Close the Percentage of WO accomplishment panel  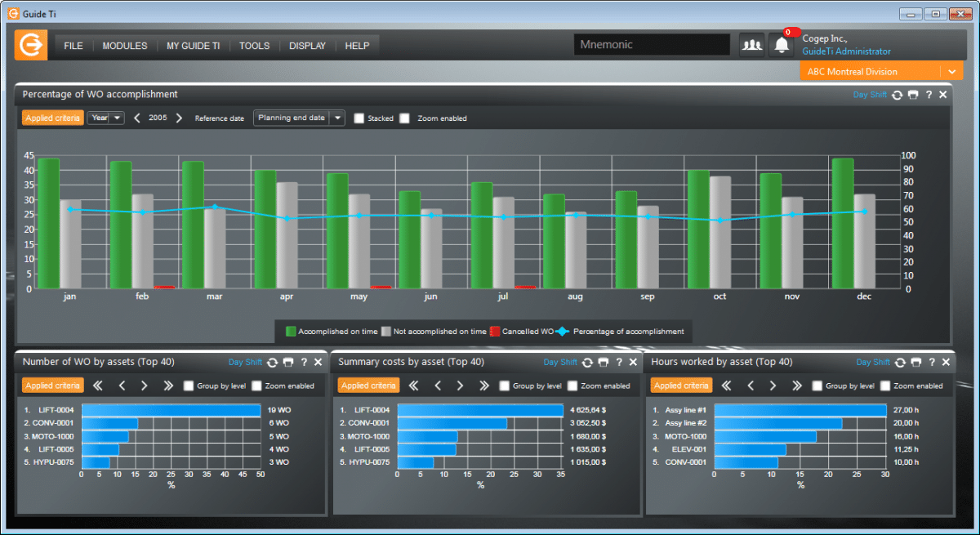click(x=943, y=95)
